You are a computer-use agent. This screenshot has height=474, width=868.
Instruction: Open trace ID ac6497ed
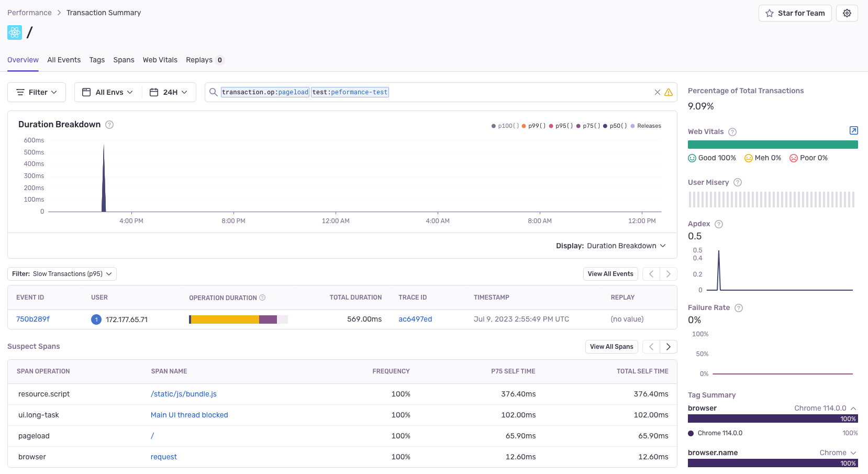pos(415,319)
